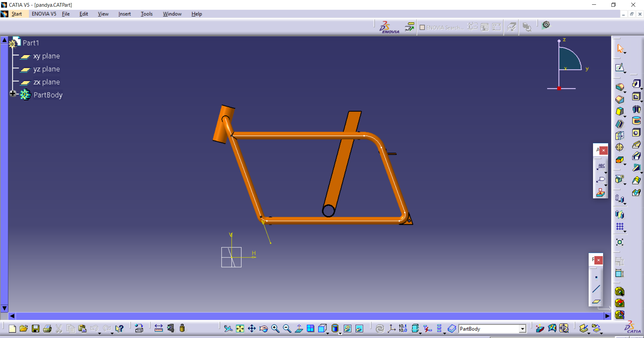
Task: Close the Reference Elements floating toolbar
Action: pos(598,260)
